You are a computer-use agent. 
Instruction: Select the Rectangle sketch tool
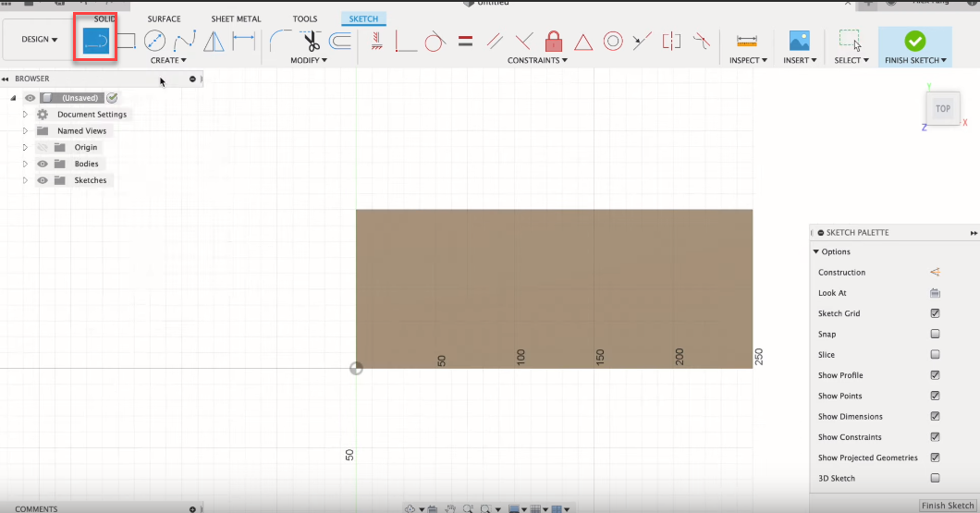click(x=127, y=42)
